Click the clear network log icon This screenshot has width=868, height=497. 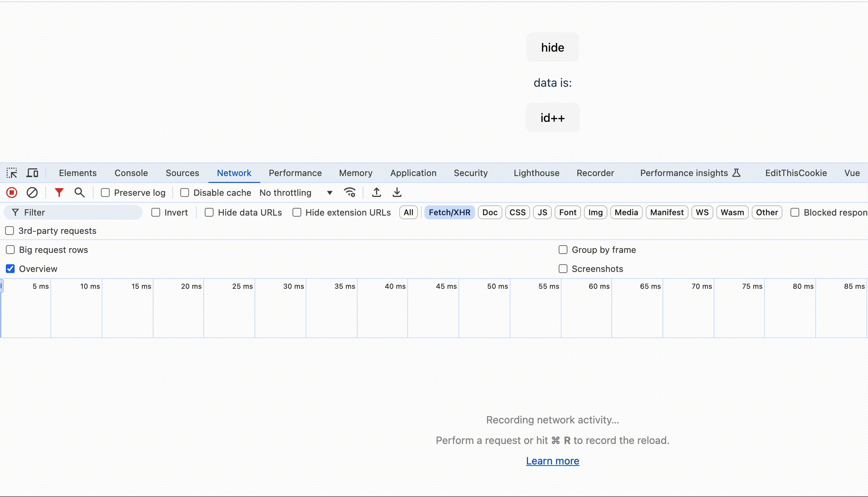tap(32, 192)
